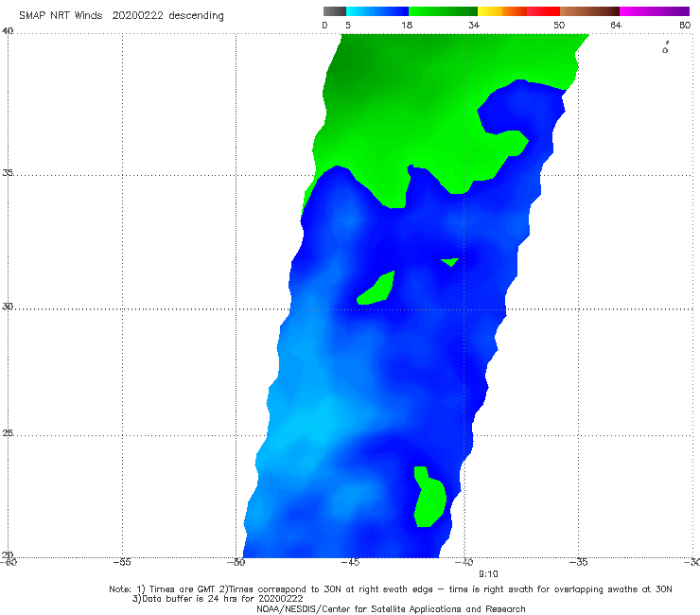Screen dimensions: 700x615
Task: Click the longitude axis label '-40'
Action: coord(464,562)
